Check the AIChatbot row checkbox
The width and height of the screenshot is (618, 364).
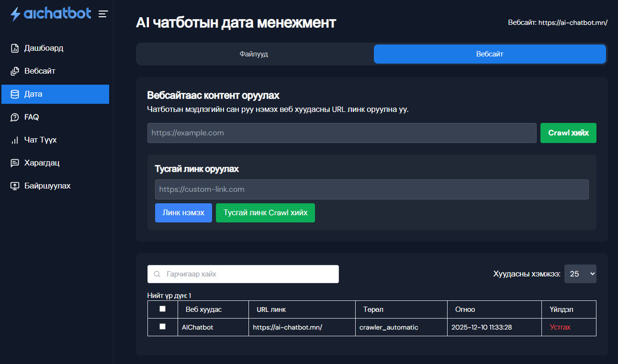[162, 326]
